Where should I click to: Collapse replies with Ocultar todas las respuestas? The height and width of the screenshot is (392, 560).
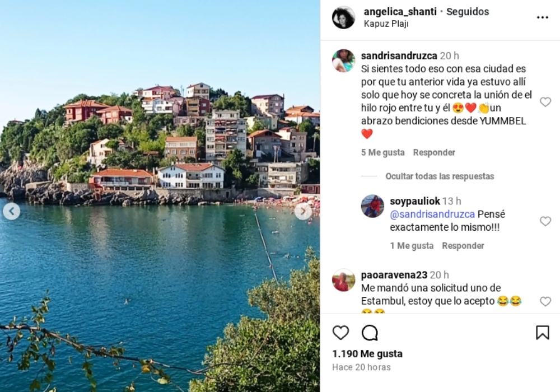coord(440,176)
